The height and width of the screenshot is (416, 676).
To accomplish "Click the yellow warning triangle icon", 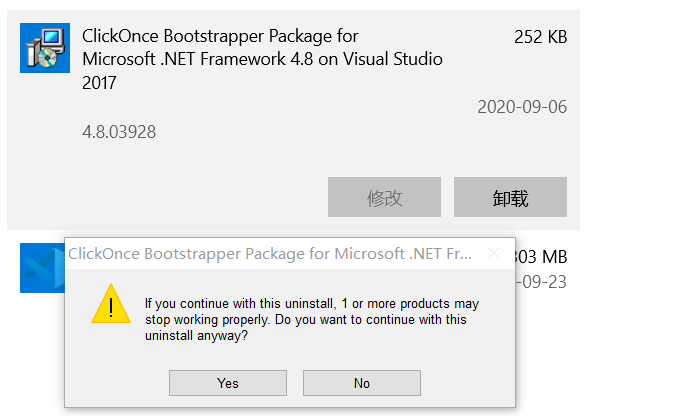I will 110,304.
